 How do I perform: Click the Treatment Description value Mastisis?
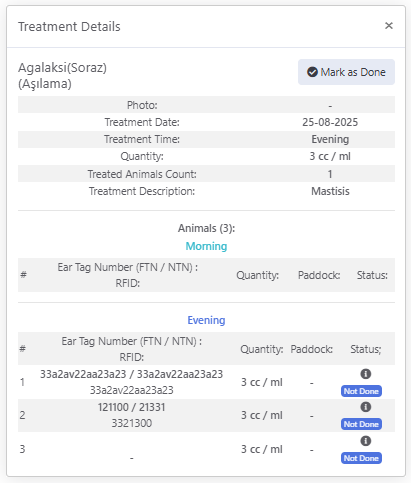coord(330,191)
